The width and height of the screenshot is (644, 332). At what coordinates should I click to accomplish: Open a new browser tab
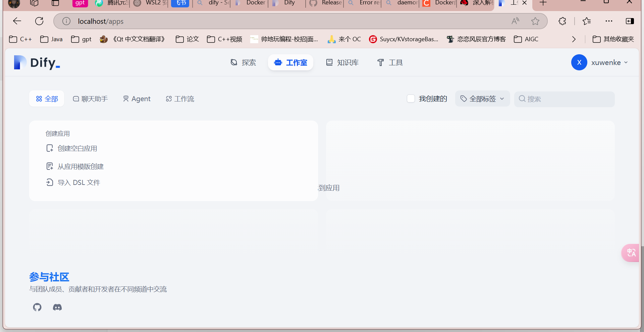pyautogui.click(x=543, y=3)
